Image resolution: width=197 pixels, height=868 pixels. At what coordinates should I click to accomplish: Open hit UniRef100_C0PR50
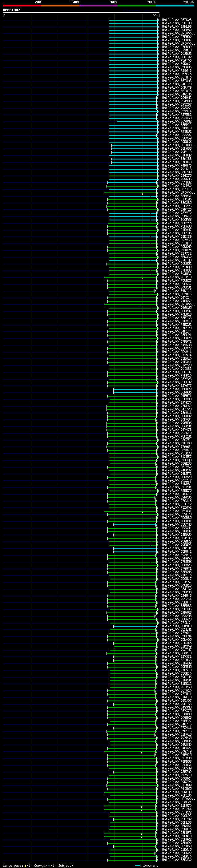point(177,30)
